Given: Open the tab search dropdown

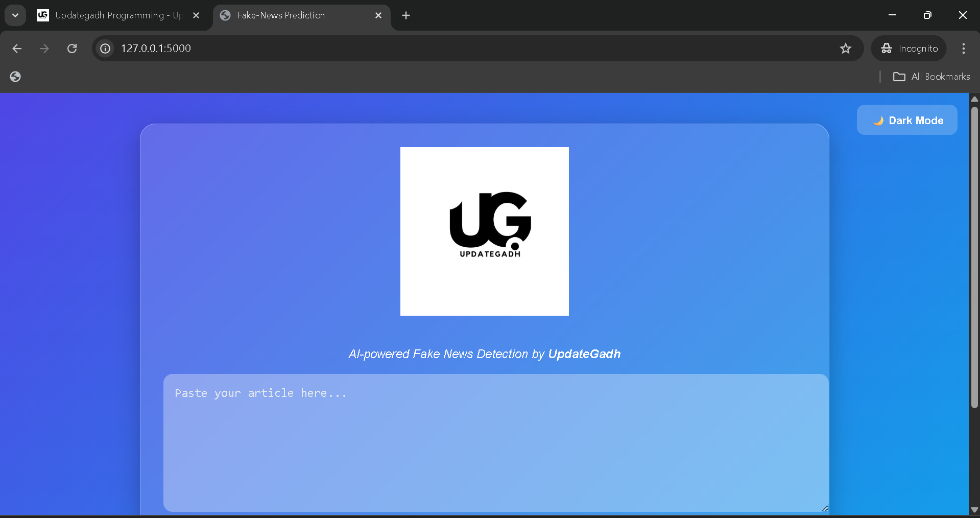Looking at the screenshot, I should 15,15.
